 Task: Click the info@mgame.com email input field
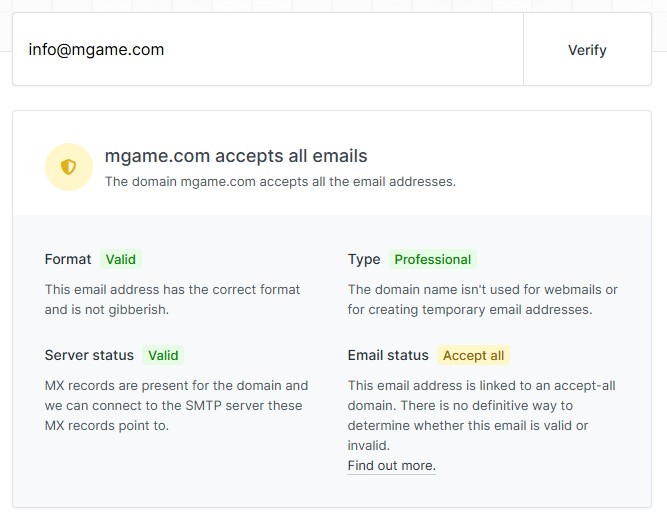pos(268,49)
